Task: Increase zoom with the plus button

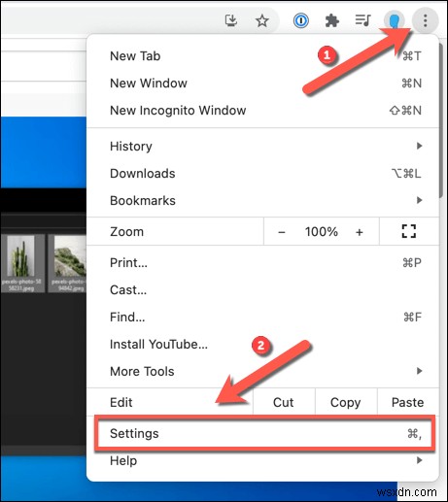Action: [x=360, y=232]
